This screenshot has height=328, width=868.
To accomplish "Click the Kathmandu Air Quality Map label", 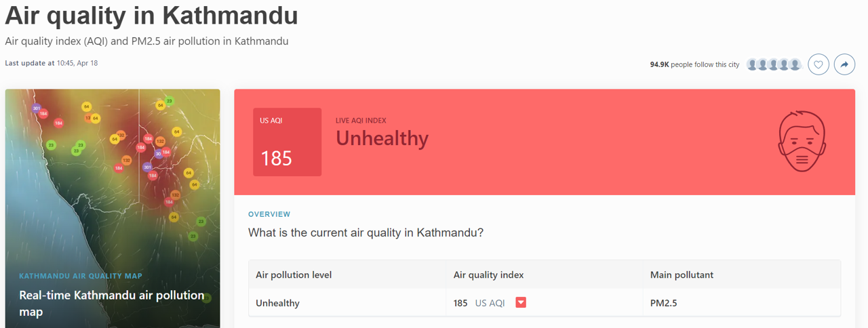I will (81, 276).
